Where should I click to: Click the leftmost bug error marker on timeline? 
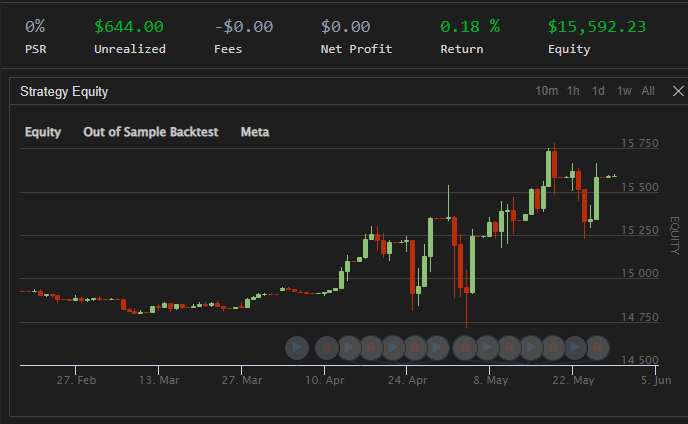327,348
